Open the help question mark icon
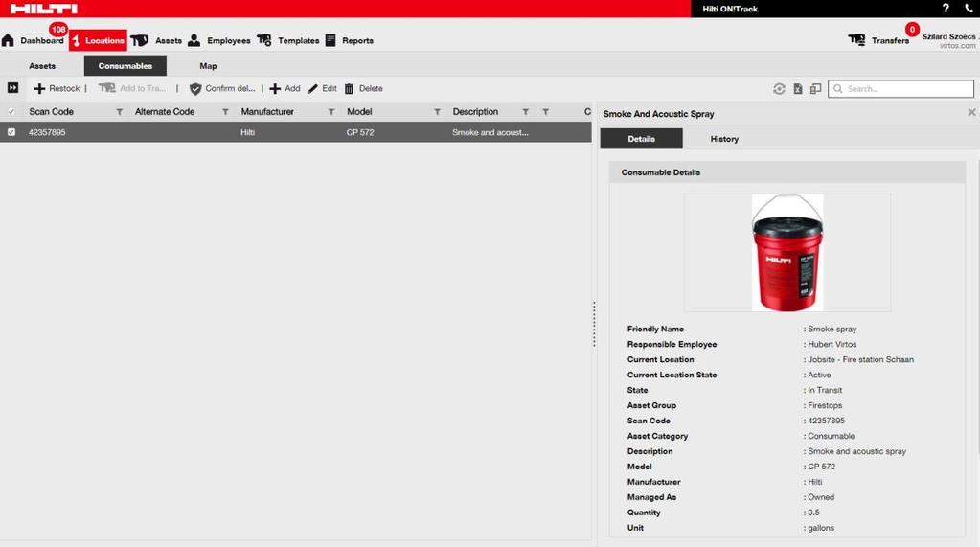The width and height of the screenshot is (980, 547). pyautogui.click(x=946, y=8)
